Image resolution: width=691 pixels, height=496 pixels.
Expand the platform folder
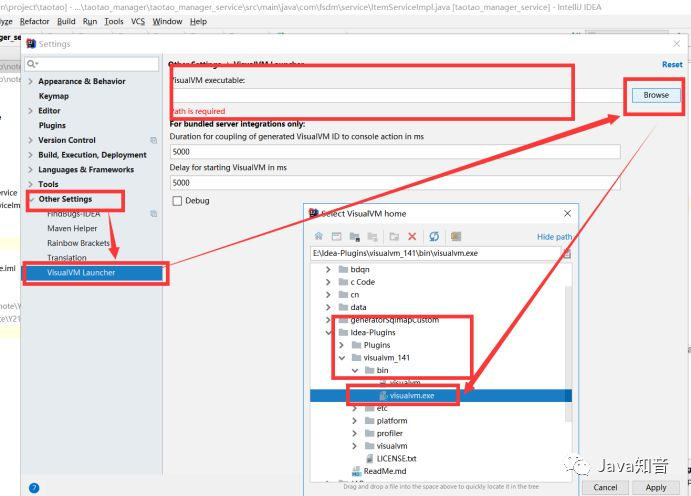click(x=354, y=421)
